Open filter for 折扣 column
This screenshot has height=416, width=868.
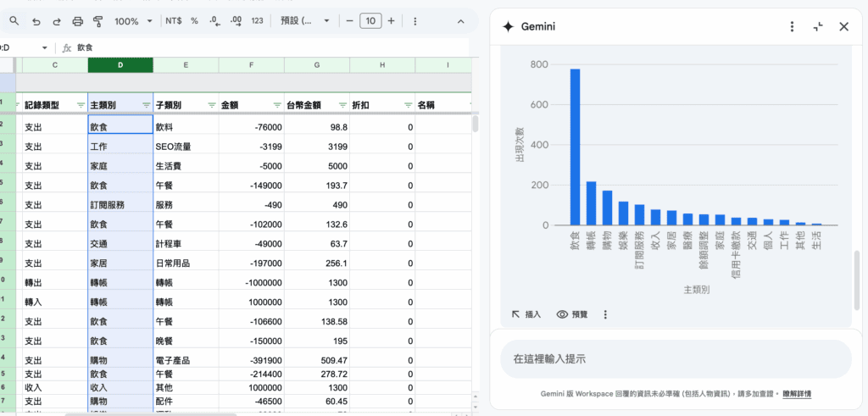pyautogui.click(x=408, y=104)
